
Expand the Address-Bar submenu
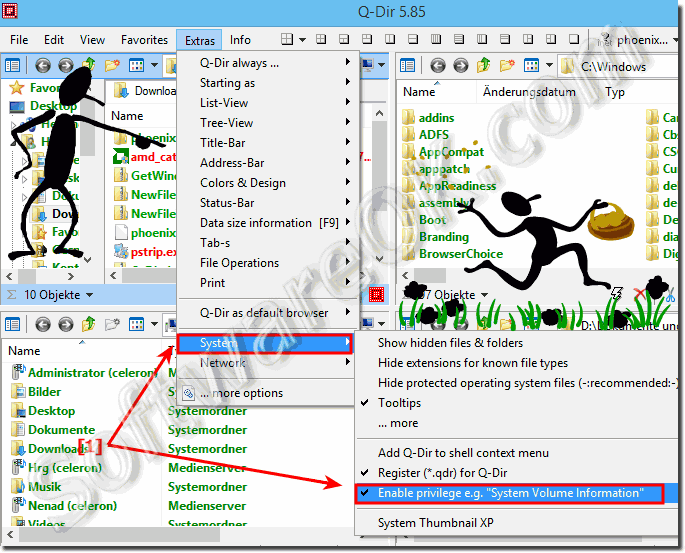[x=268, y=163]
